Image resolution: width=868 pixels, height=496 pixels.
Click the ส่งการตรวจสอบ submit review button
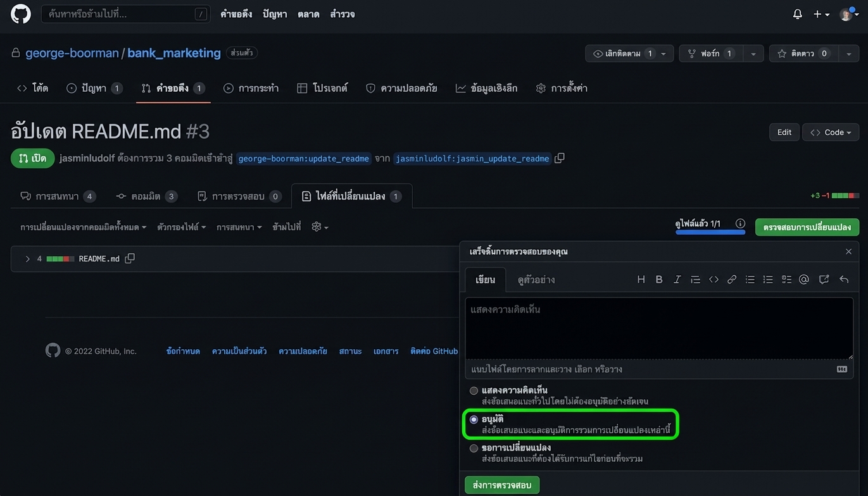point(502,485)
